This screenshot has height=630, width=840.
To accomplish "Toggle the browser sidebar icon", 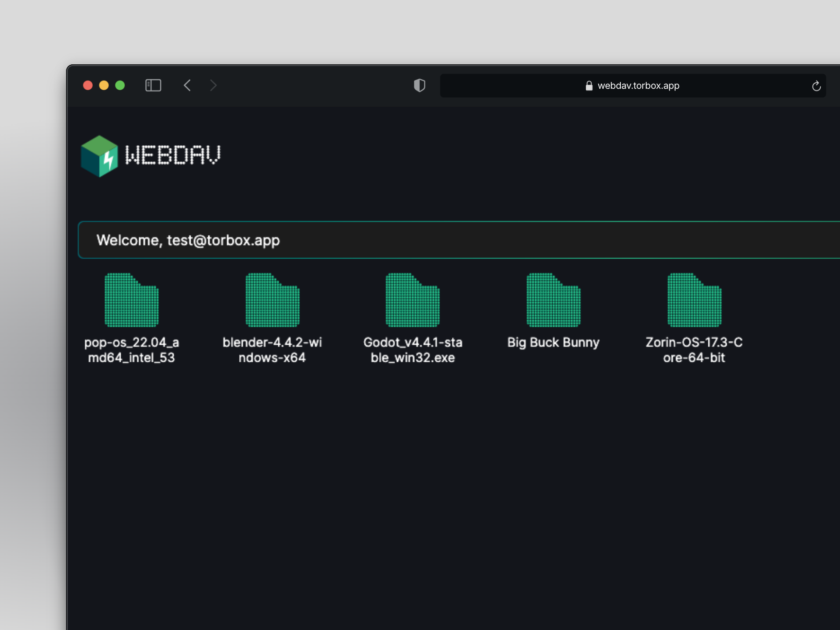I will coord(153,85).
